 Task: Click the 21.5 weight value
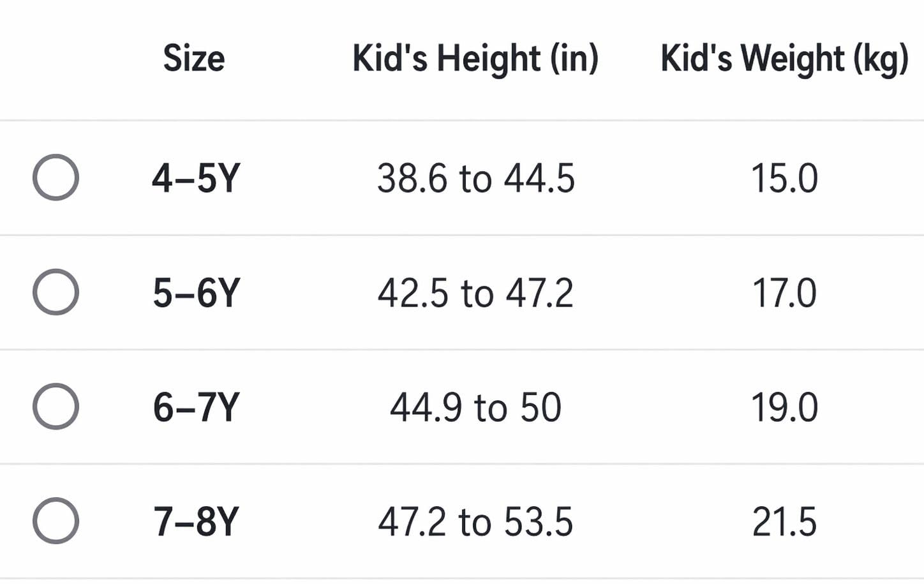[784, 521]
